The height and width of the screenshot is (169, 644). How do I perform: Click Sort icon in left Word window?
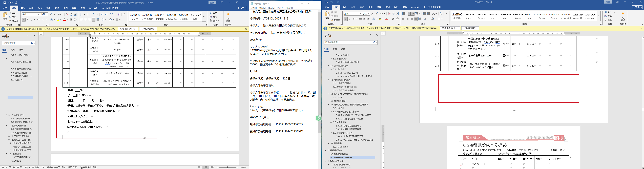(119, 14)
